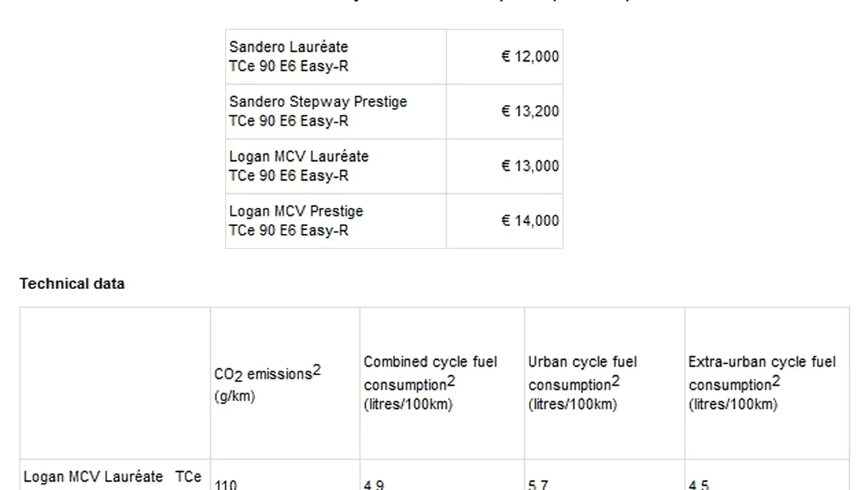Select the € 13,200 price value
Screen dimensions: 868x490
530,111
